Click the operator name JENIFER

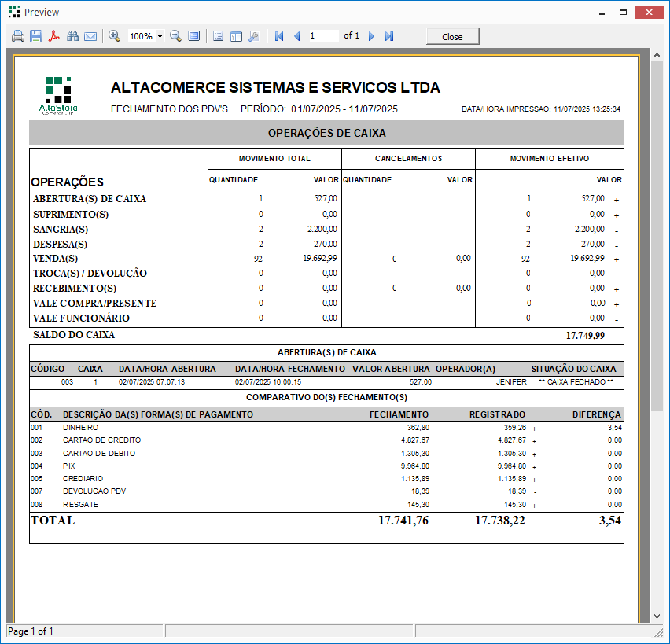point(511,381)
